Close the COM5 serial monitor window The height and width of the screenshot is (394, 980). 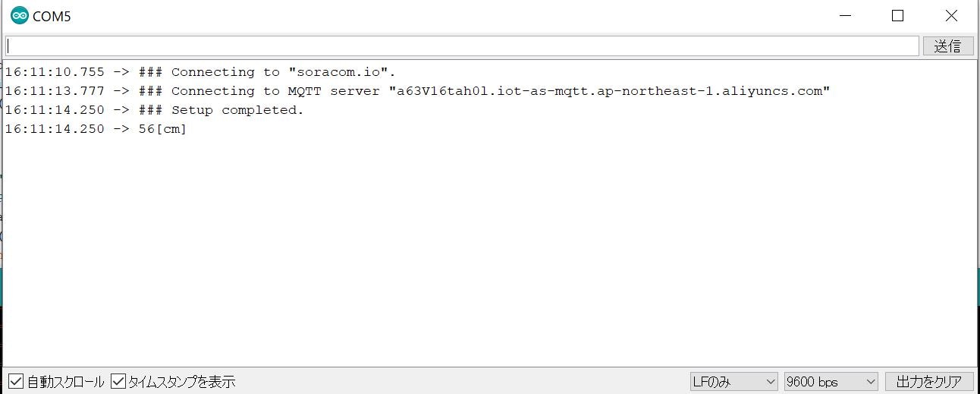pyautogui.click(x=950, y=15)
